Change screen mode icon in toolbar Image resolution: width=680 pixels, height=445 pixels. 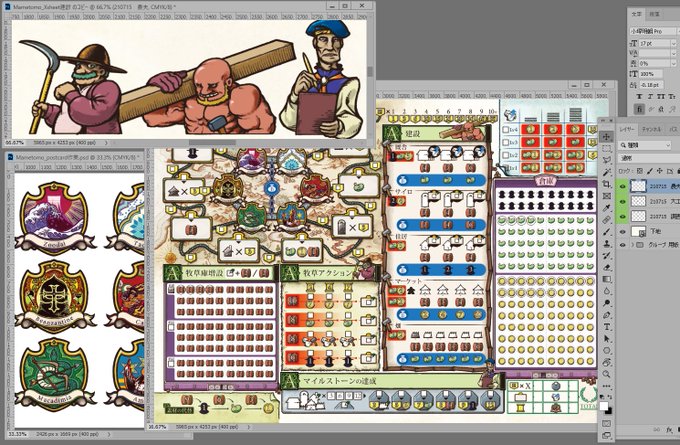click(606, 435)
